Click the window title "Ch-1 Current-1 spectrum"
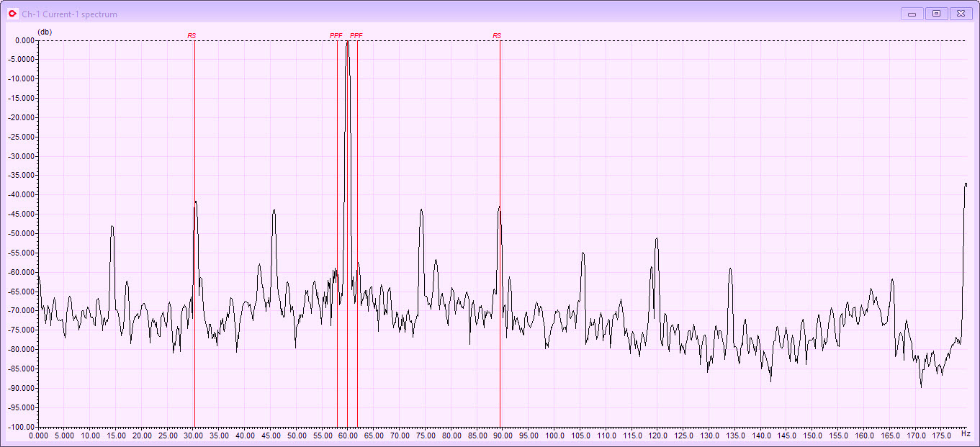The height and width of the screenshot is (447, 980). [69, 14]
